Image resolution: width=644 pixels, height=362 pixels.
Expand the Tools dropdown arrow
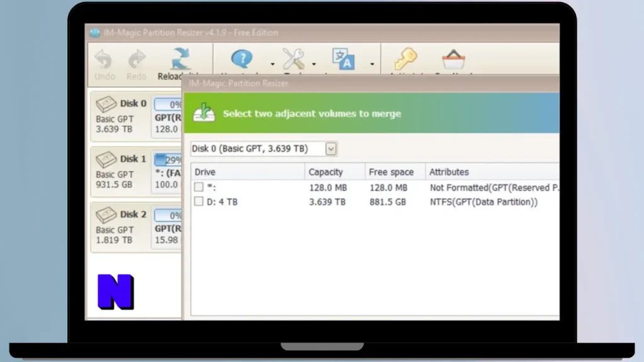tap(314, 64)
